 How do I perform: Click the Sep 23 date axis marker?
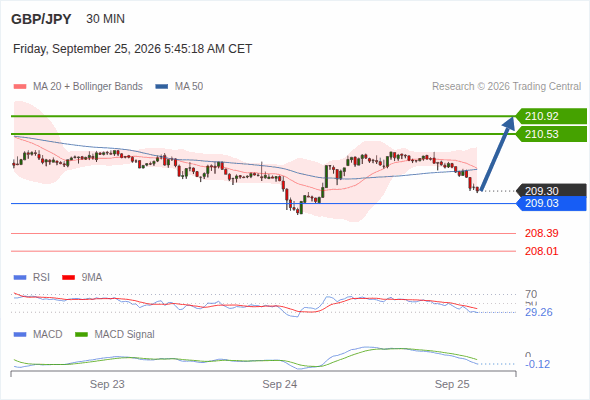(x=107, y=384)
